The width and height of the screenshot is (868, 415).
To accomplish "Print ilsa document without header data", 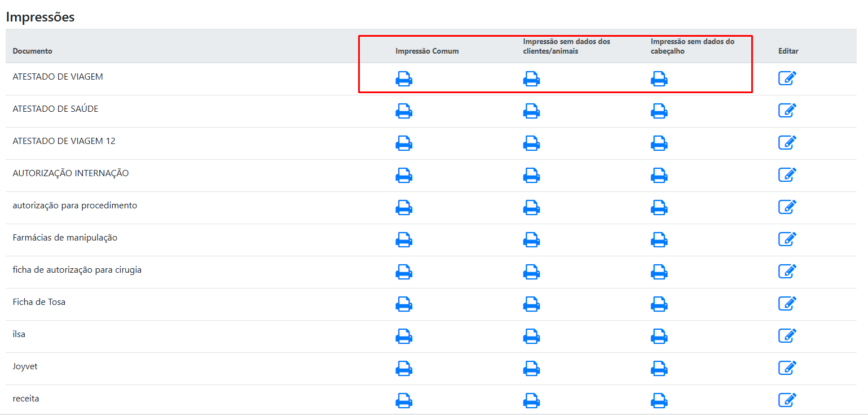I will (659, 337).
